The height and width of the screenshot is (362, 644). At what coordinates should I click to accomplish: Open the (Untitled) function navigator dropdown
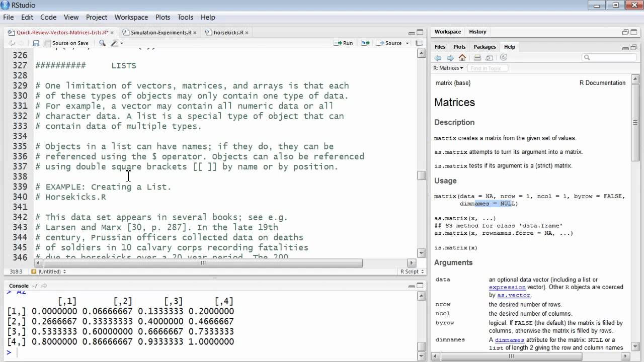click(x=49, y=271)
